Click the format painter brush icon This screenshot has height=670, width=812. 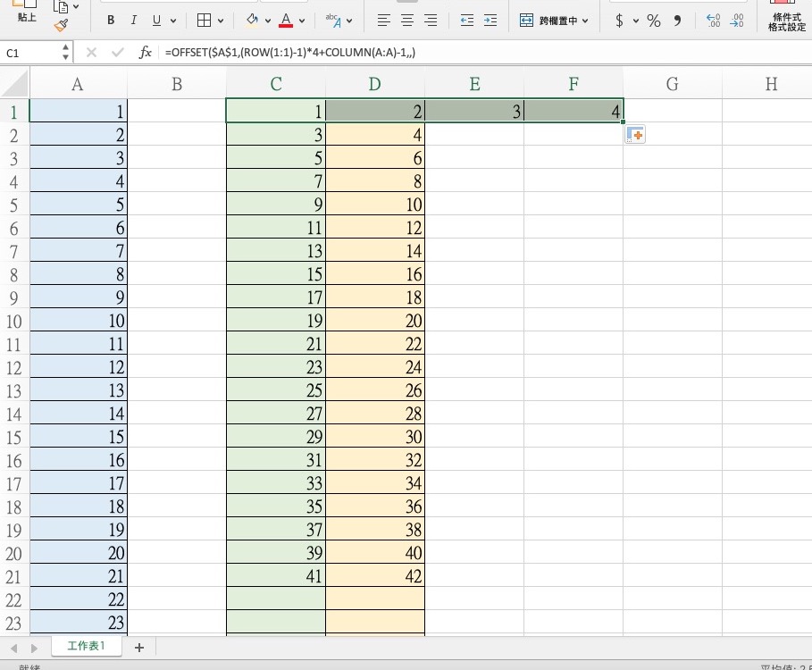[61, 25]
